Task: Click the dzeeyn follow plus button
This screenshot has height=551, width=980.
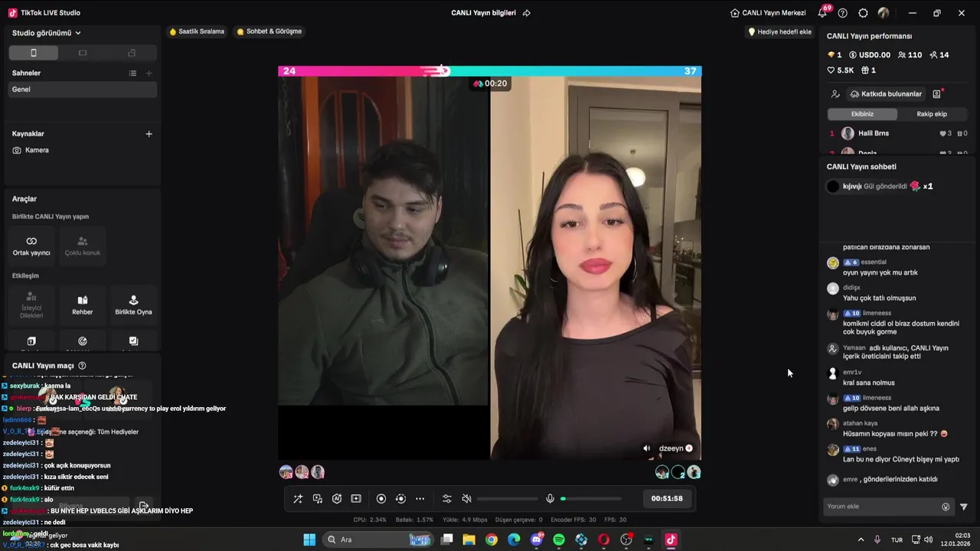Action: [x=689, y=448]
